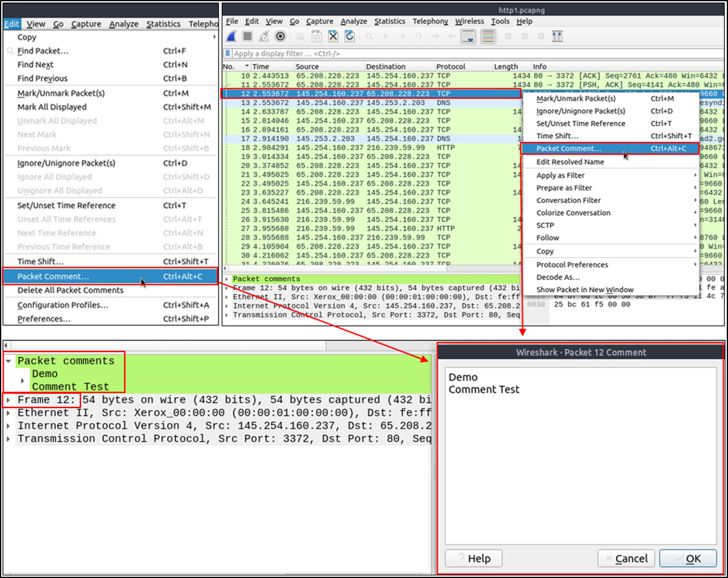Click the No. column sort header
This screenshot has height=578, width=728.
click(236, 66)
